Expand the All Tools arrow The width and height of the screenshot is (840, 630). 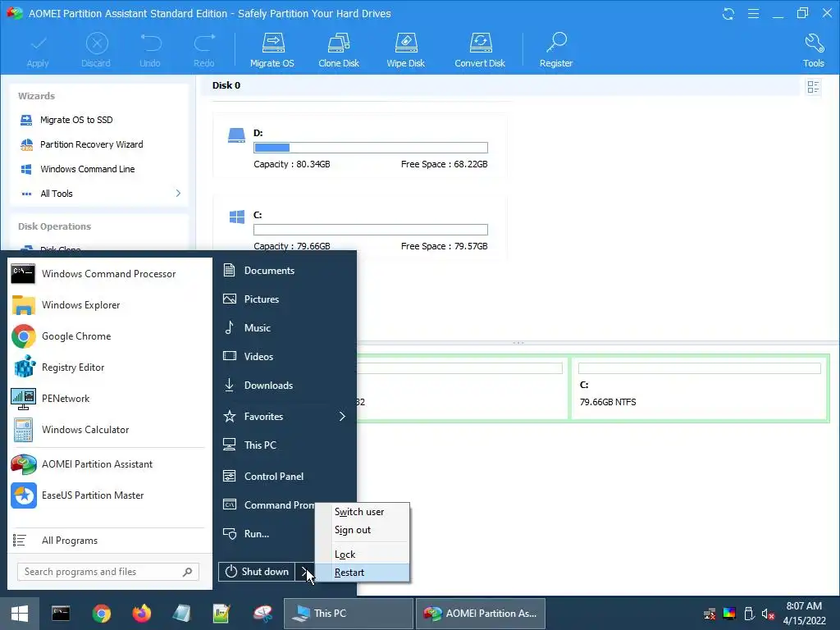pos(178,194)
